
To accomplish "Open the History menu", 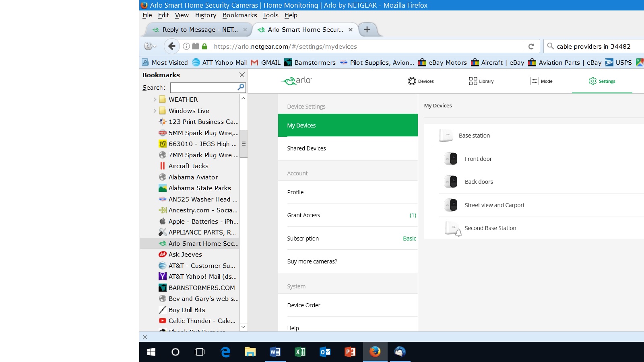I will 206,15.
